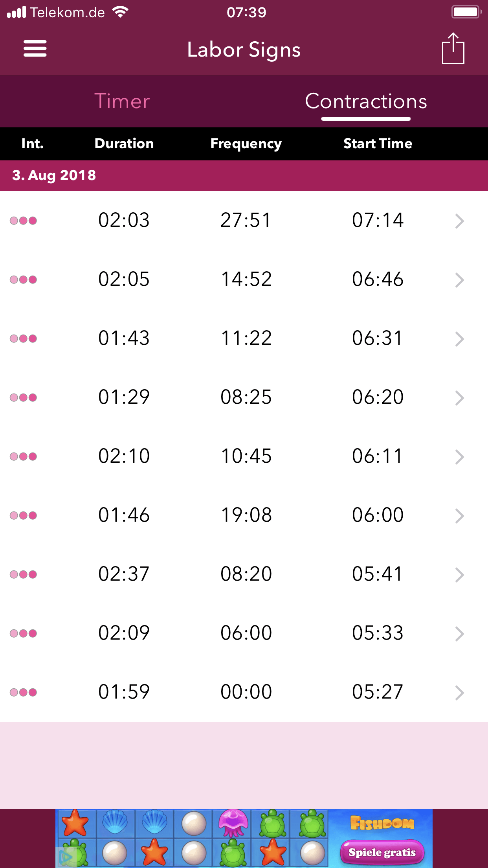
Task: Tap intensity dots for 05:27 contraction
Action: tap(24, 692)
